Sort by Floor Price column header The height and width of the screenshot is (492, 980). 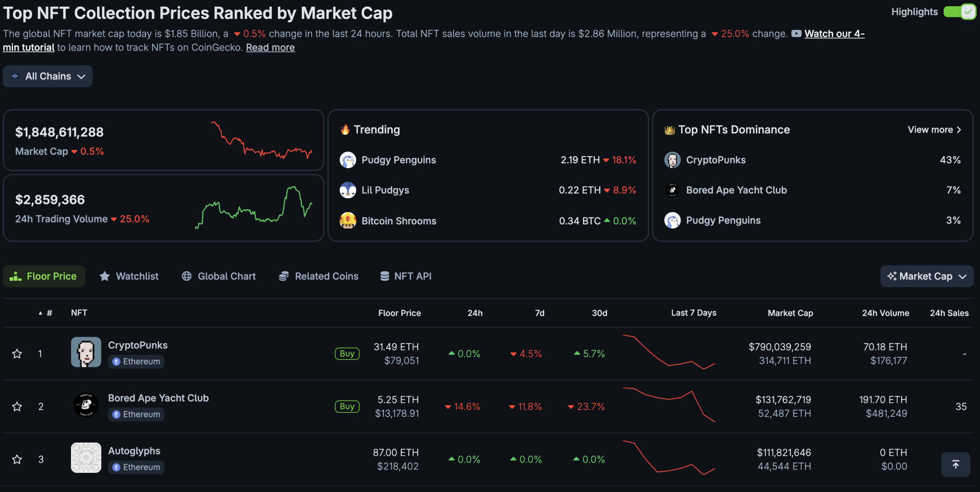399,313
